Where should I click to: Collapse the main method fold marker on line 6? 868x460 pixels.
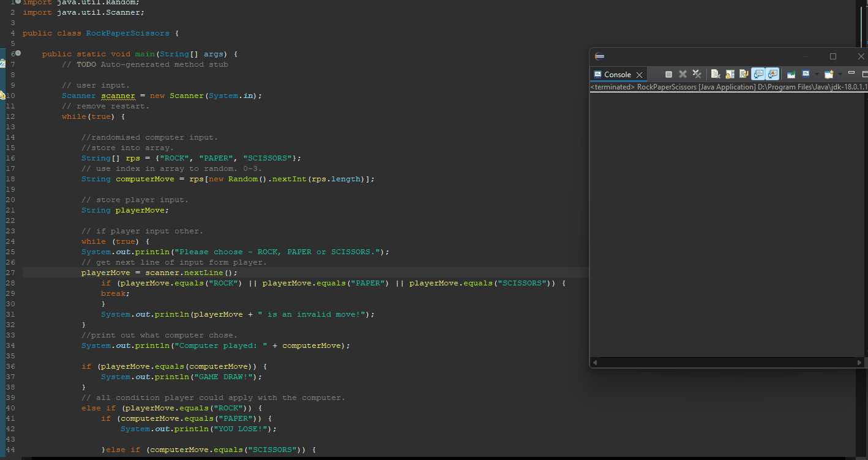click(17, 53)
